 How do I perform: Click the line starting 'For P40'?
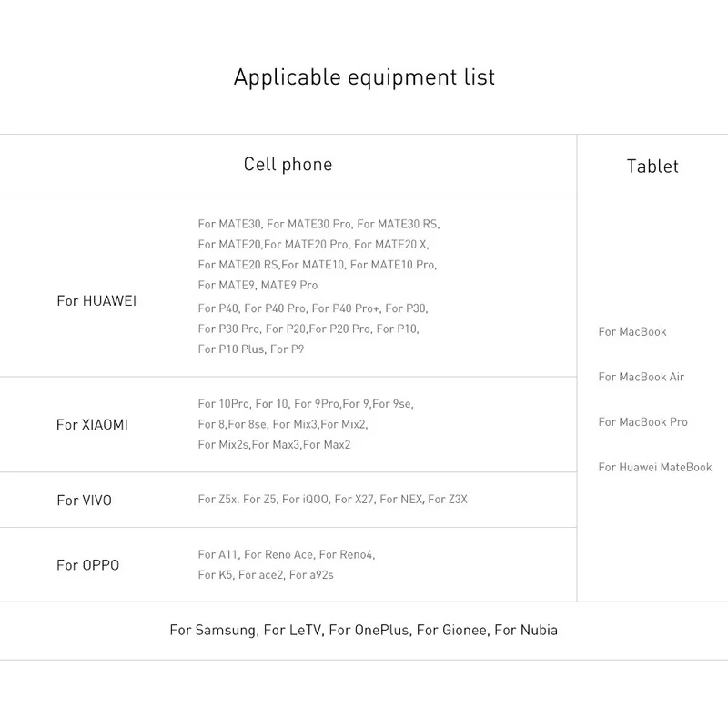[x=312, y=308]
